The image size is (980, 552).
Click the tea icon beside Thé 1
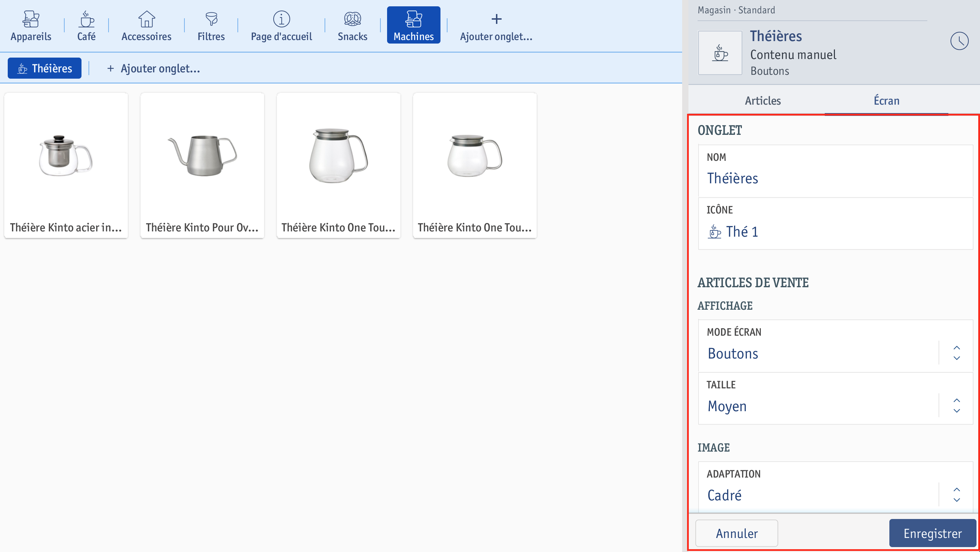pos(714,232)
